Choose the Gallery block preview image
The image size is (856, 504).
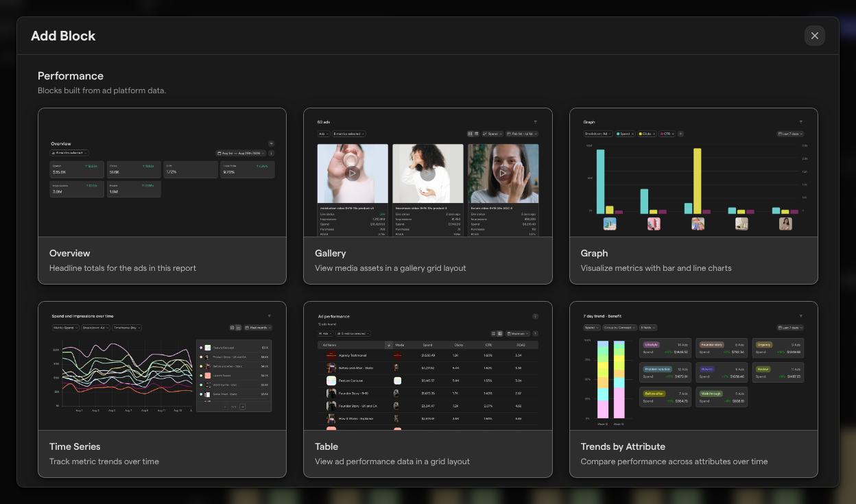click(x=427, y=173)
